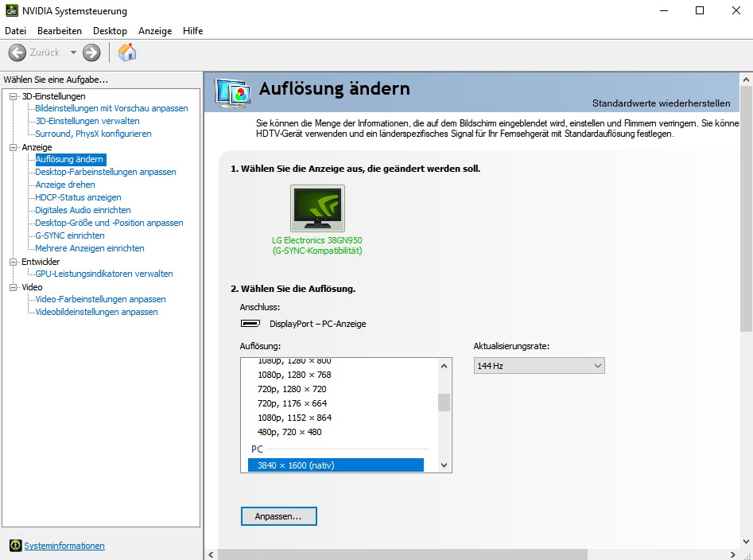Click the main panel vertical scroll-down arrow
This screenshot has height=560, width=753.
746,542
